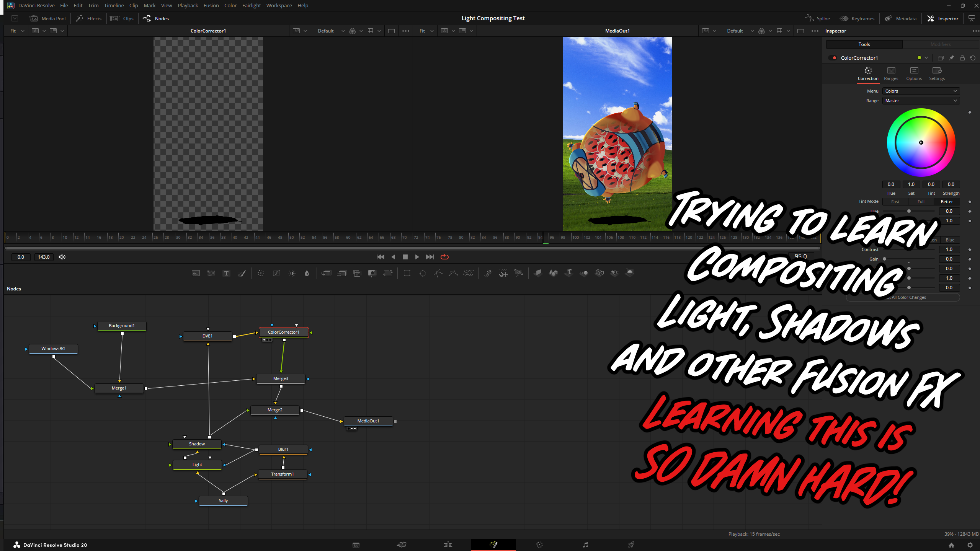Open the Menu dropdown showing Colors
This screenshot has height=551, width=980.
921,91
